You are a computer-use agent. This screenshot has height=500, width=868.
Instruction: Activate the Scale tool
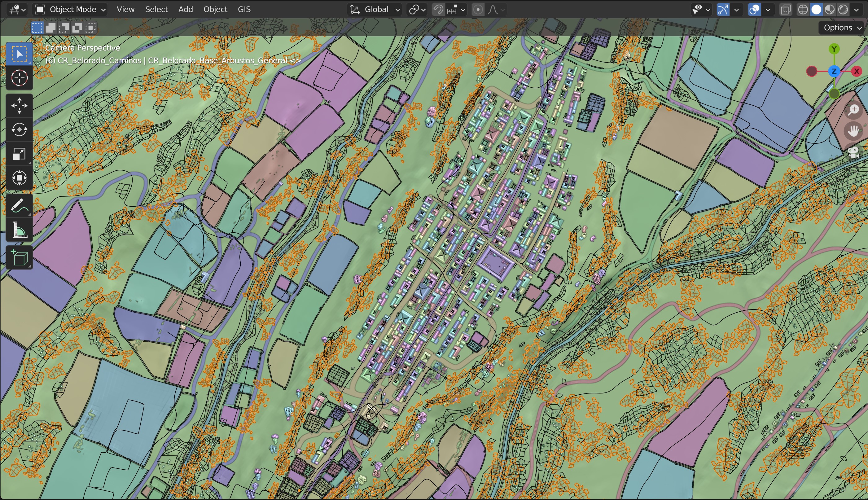tap(19, 154)
